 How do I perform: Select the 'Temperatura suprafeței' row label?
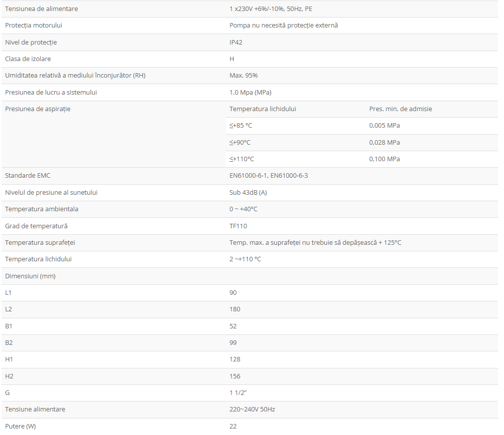coord(40,243)
